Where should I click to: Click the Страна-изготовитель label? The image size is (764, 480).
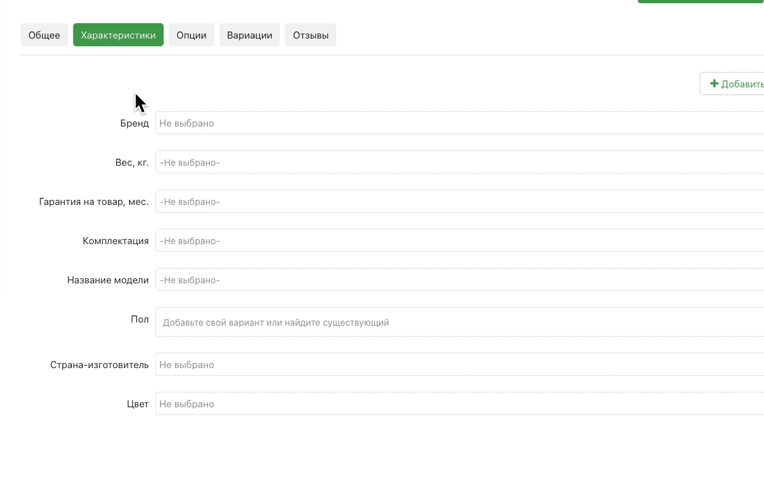pos(99,365)
